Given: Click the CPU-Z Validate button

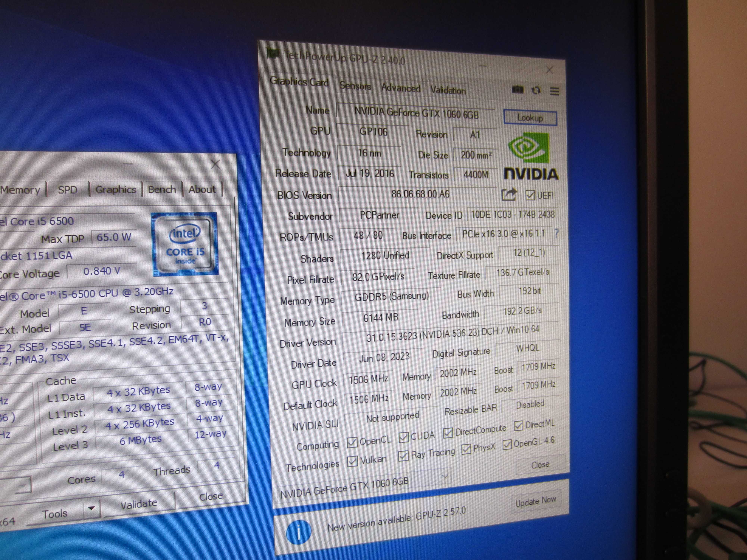Looking at the screenshot, I should coord(139,504).
